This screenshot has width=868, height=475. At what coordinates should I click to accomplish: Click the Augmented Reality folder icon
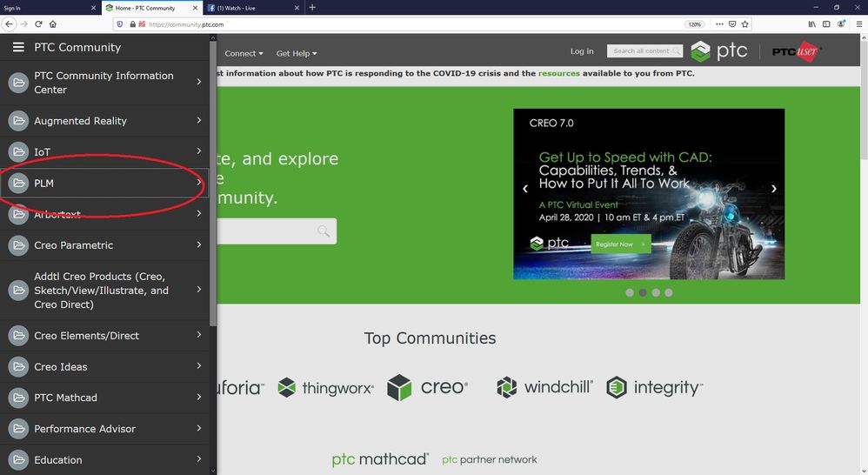coord(18,121)
